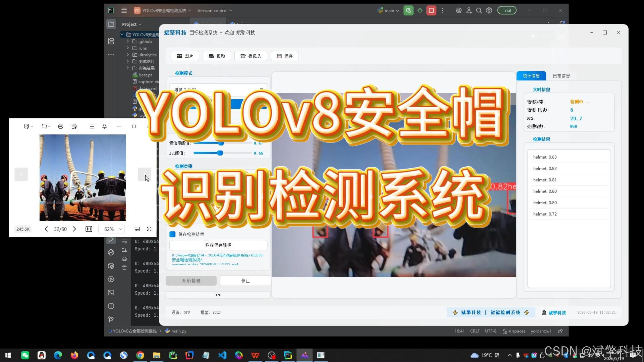Toggle pin always-on-top in image viewer
This screenshot has height=362, width=644.
click(x=104, y=126)
